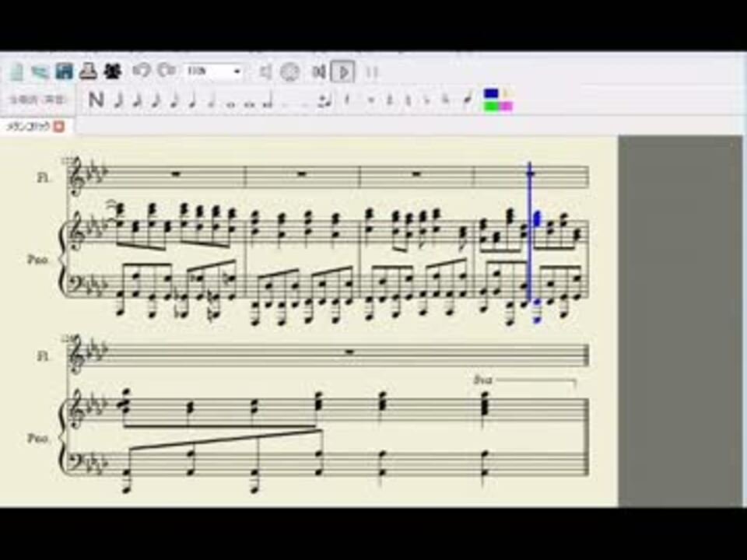Apply a sharp accidental
This screenshot has height=560, width=747.
[x=390, y=100]
